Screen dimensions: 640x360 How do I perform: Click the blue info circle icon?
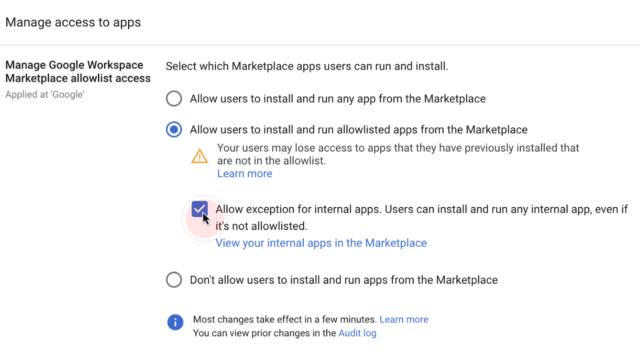175,322
